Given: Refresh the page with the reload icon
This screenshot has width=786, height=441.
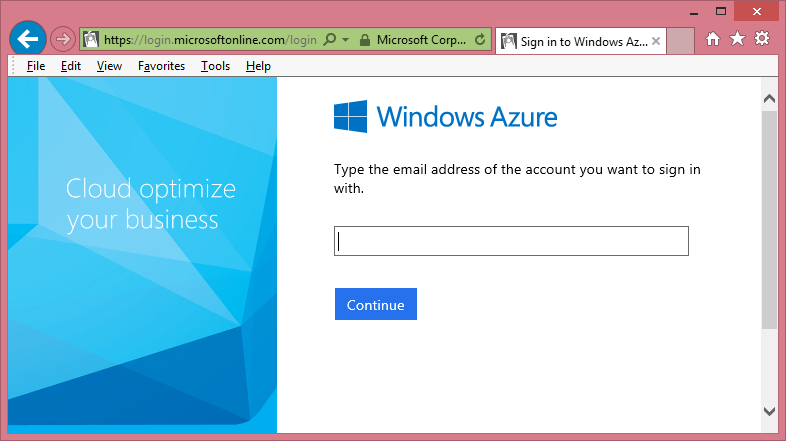Looking at the screenshot, I should coord(480,40).
